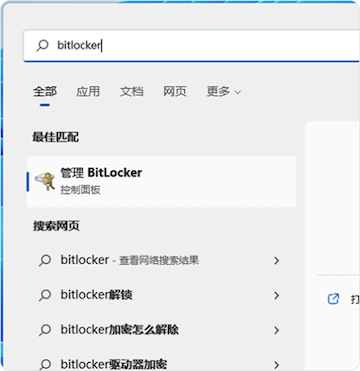Click the open external link icon
The image size is (360, 371).
[333, 298]
